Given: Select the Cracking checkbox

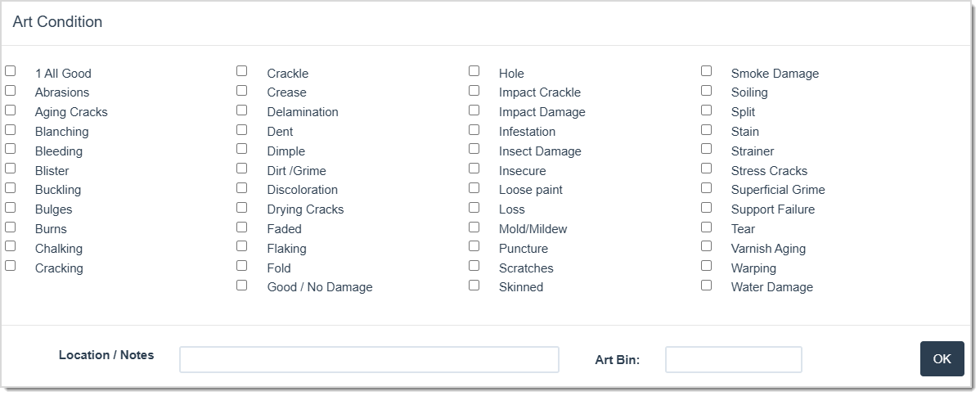Looking at the screenshot, I should (10, 266).
